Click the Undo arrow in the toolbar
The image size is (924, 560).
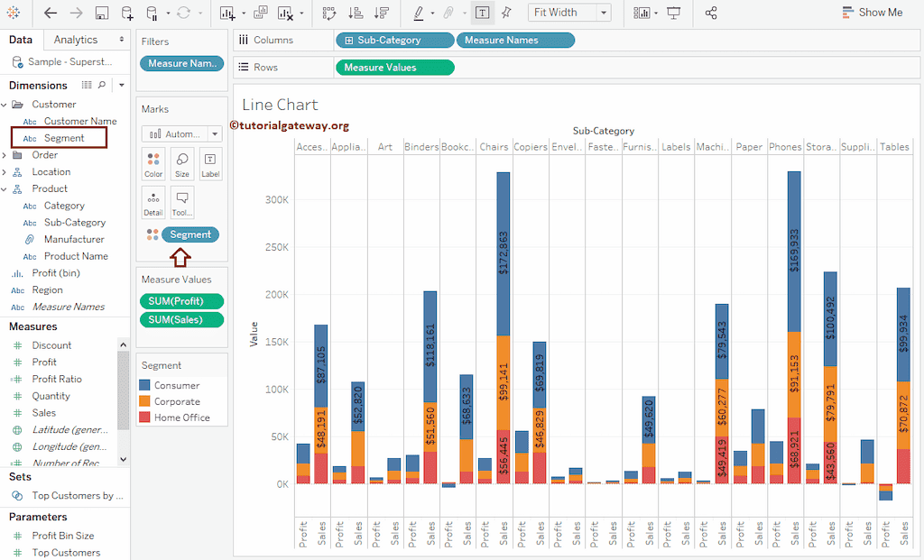point(49,13)
